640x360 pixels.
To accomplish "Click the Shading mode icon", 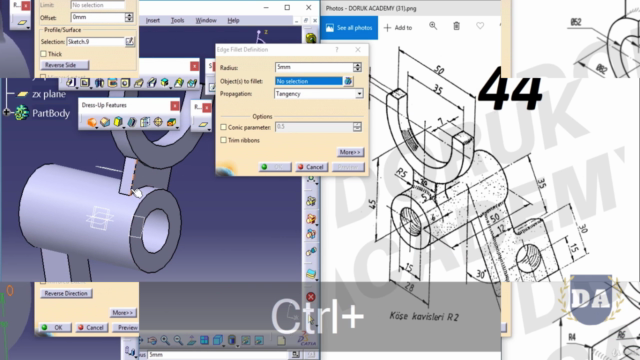I will (x=232, y=340).
